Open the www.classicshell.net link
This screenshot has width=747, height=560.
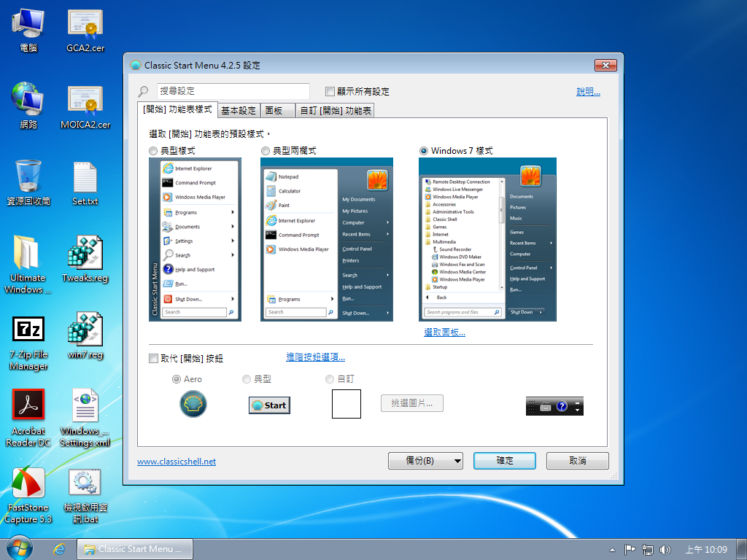point(177,462)
